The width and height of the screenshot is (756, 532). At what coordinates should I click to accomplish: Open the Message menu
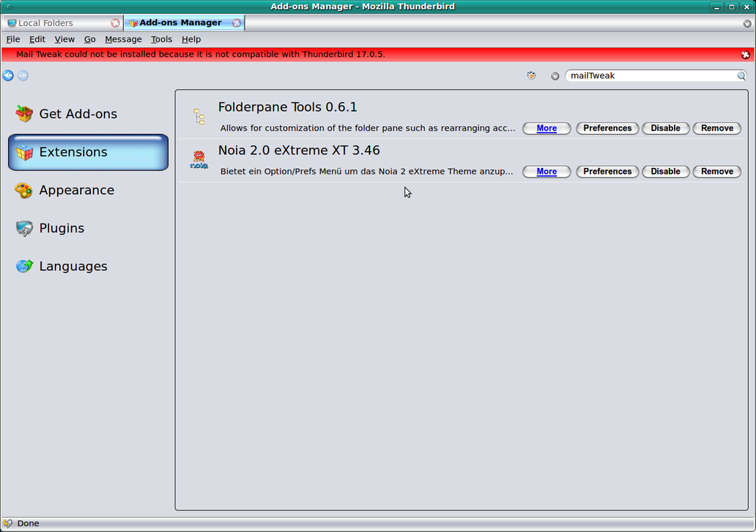pyautogui.click(x=123, y=40)
